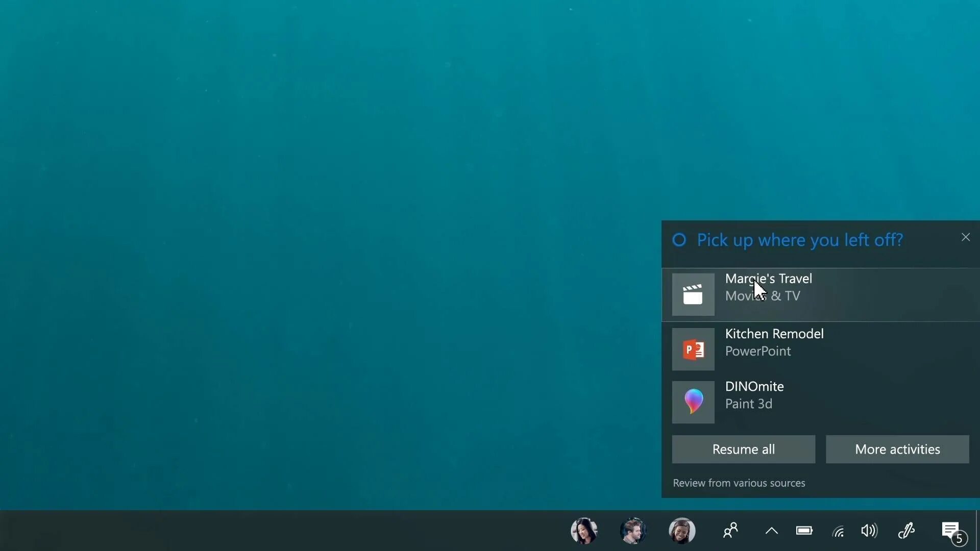The width and height of the screenshot is (980, 551).
Task: Click the volume speaker icon
Action: click(869, 531)
